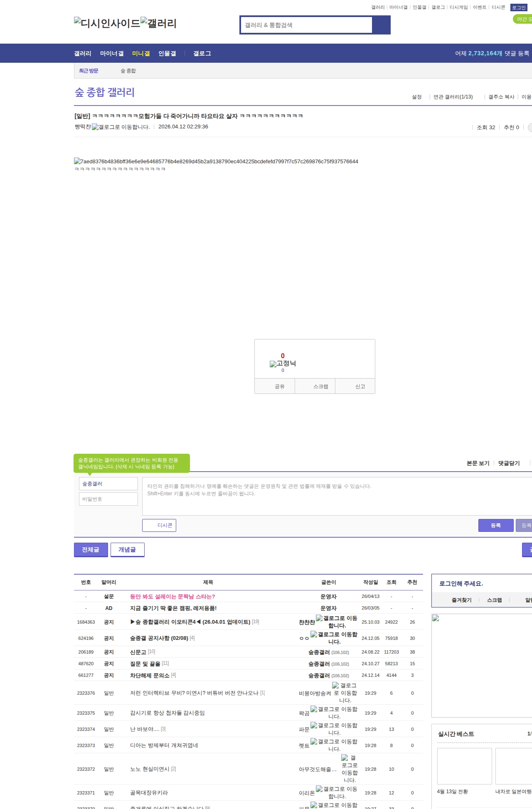The image size is (532, 809).
Task: Open the 숲종갤 공지사항 (02/08) post
Action: (159, 638)
